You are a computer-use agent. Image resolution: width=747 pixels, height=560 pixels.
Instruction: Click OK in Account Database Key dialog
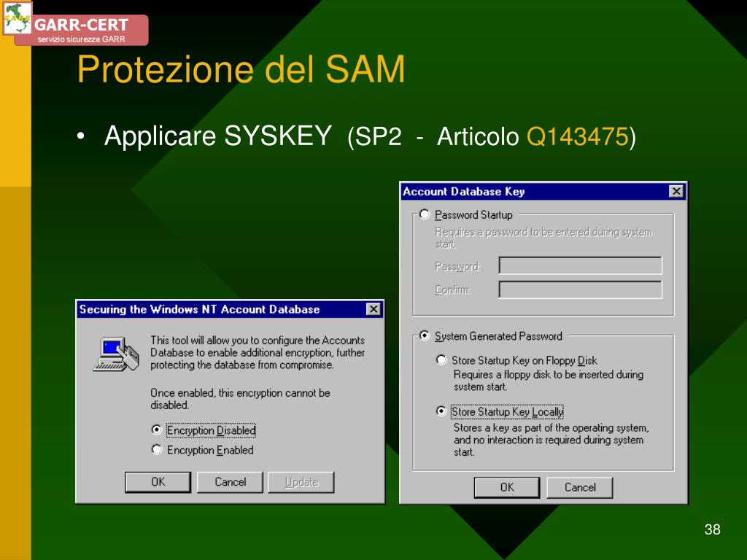point(507,488)
